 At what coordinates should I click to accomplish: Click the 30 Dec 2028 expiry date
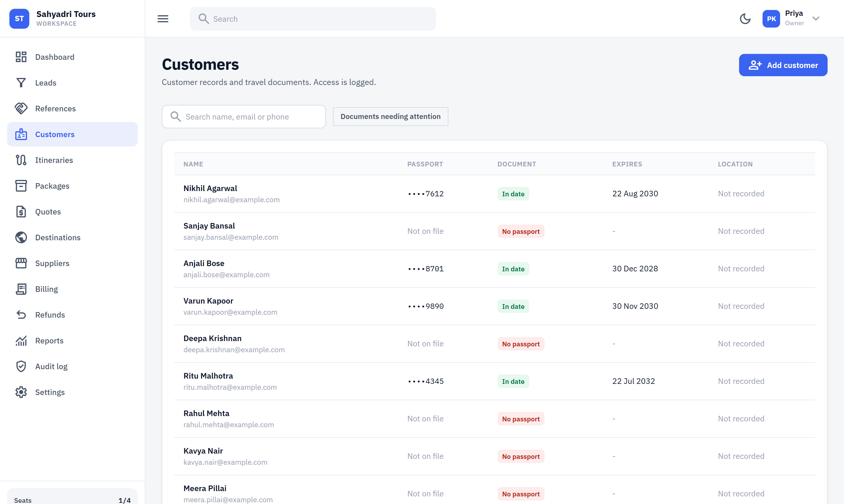pos(635,269)
